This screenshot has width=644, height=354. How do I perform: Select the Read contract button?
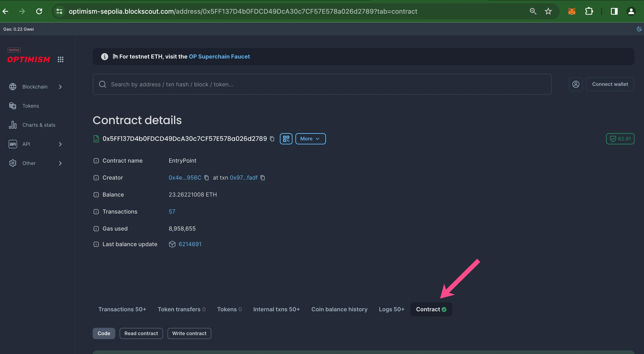coord(141,333)
